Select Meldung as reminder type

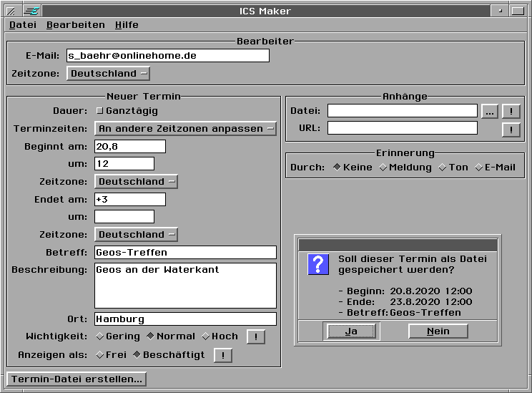coord(383,168)
